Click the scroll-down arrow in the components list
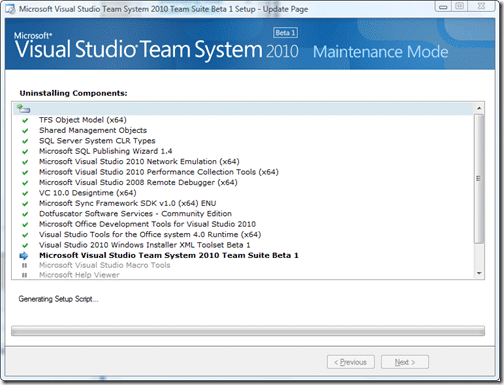The width and height of the screenshot is (504, 385). point(479,273)
